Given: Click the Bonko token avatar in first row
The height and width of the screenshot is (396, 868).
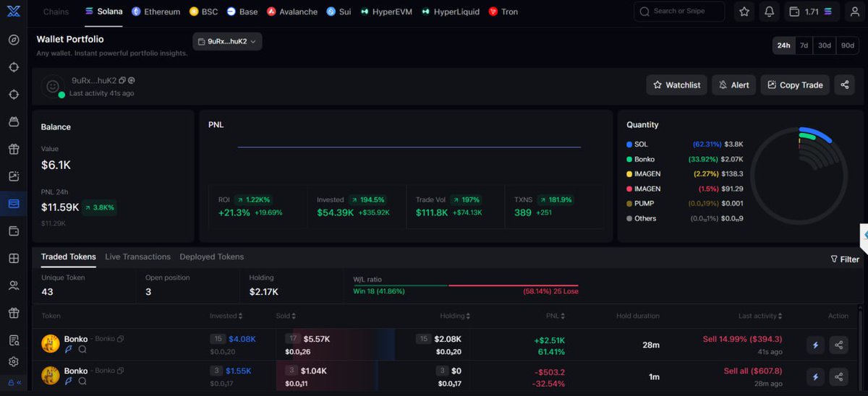Looking at the screenshot, I should pyautogui.click(x=50, y=343).
